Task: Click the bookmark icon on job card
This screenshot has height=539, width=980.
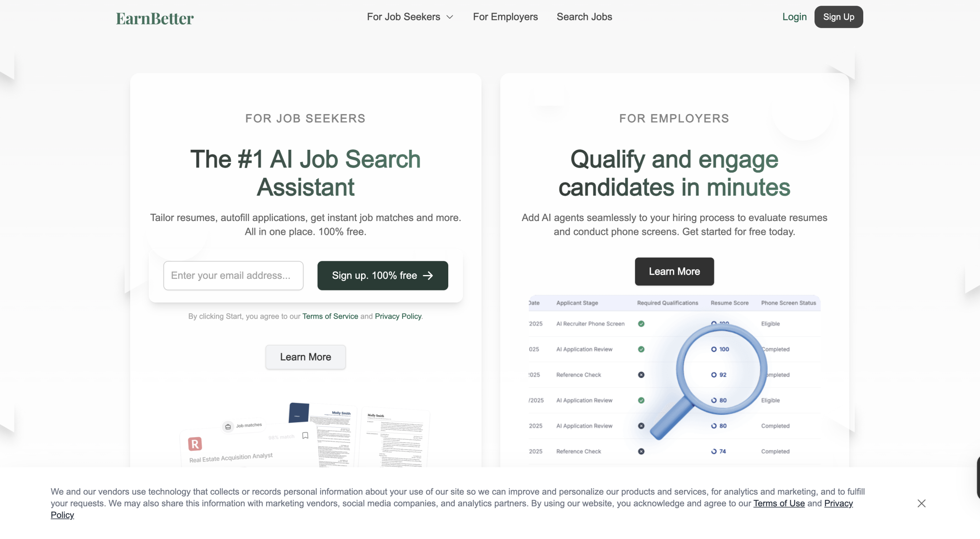Action: pyautogui.click(x=305, y=436)
